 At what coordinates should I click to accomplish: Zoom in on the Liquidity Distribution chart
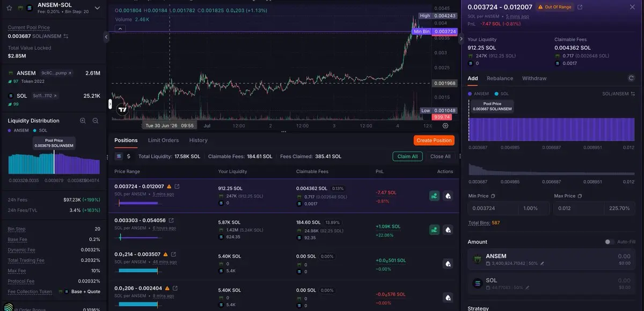coord(83,121)
